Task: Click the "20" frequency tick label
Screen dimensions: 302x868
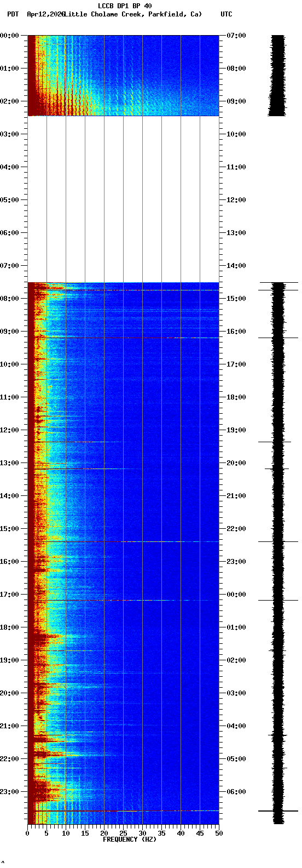Action: (104, 833)
